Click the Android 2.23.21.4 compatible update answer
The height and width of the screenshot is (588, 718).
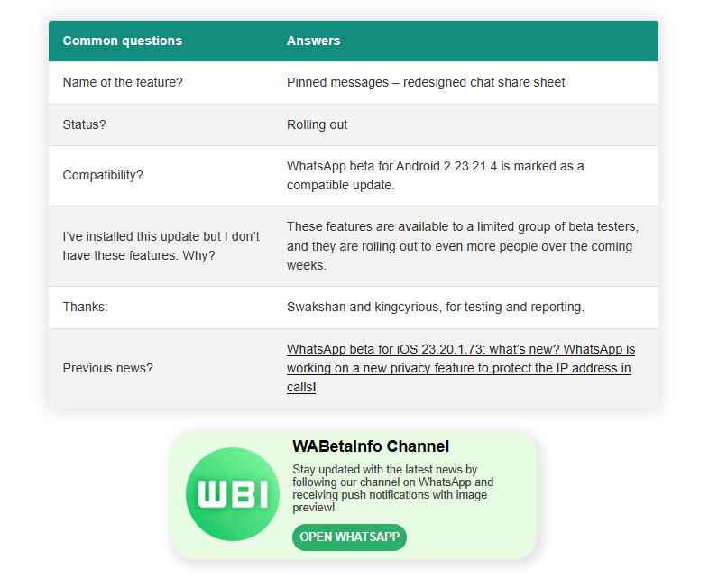tap(435, 175)
